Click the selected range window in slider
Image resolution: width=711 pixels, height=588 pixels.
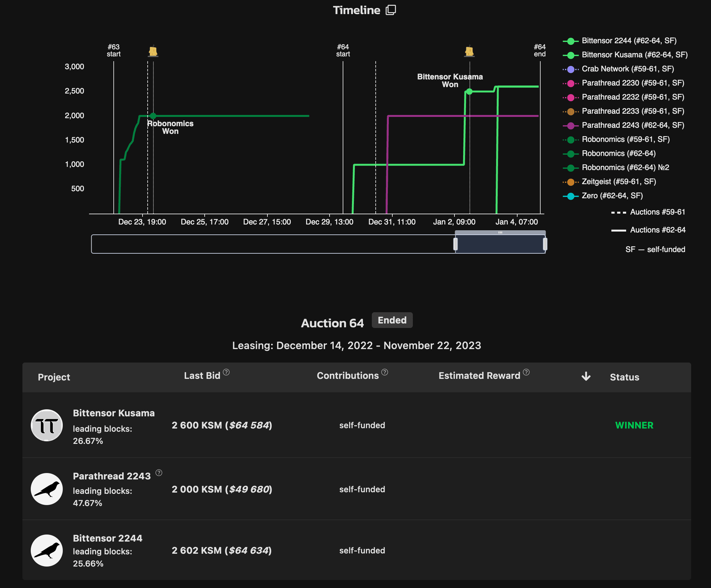[500, 244]
